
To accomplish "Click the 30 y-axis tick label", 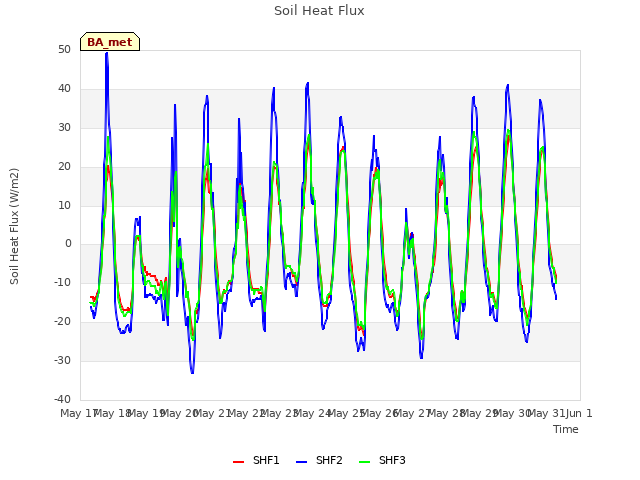I will 64,127.
